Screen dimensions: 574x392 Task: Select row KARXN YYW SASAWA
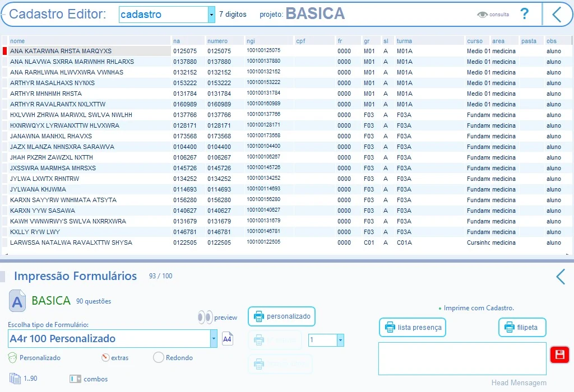287,211
